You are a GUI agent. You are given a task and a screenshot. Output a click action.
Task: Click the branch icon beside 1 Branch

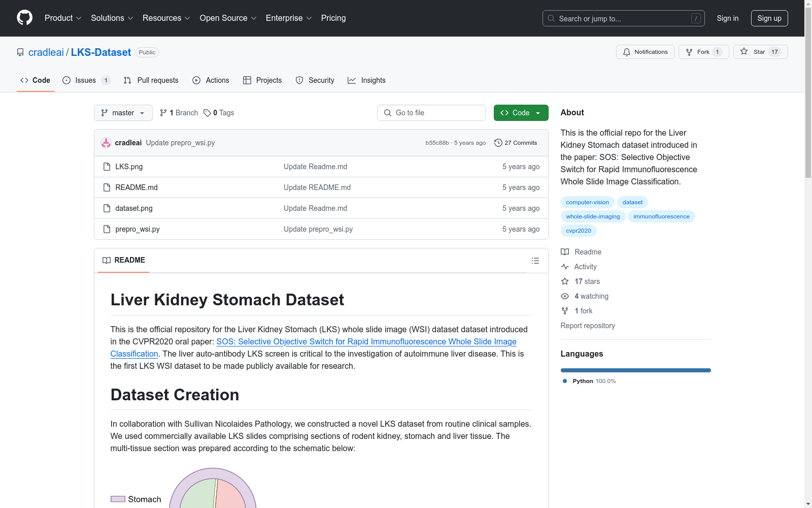[x=163, y=113]
